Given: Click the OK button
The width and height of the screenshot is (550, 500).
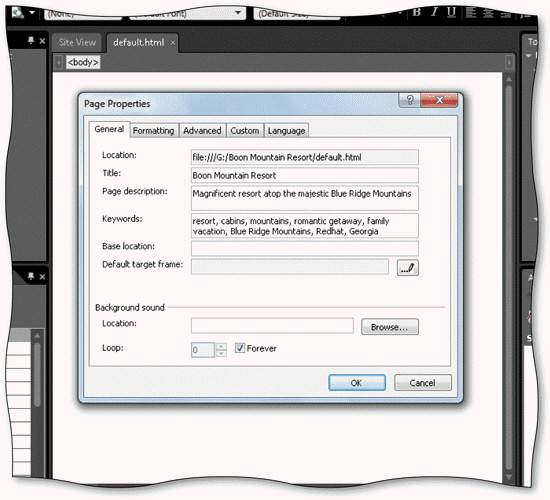Looking at the screenshot, I should (x=357, y=382).
